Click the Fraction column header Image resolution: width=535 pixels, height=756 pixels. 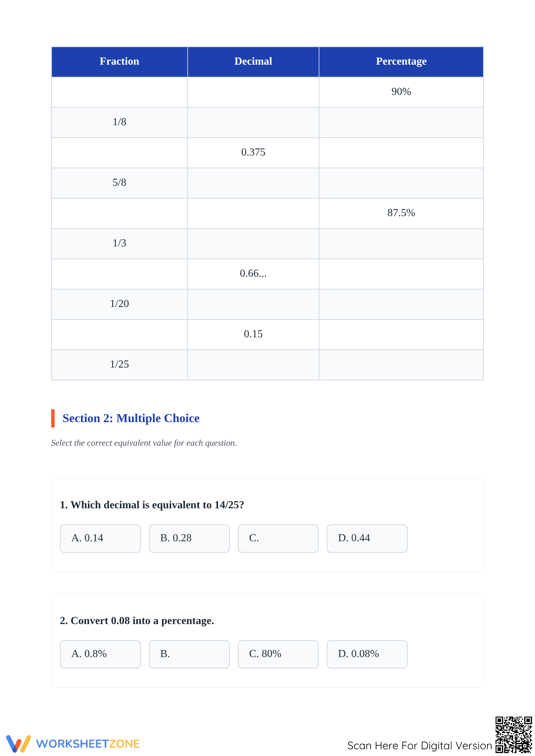tap(120, 62)
